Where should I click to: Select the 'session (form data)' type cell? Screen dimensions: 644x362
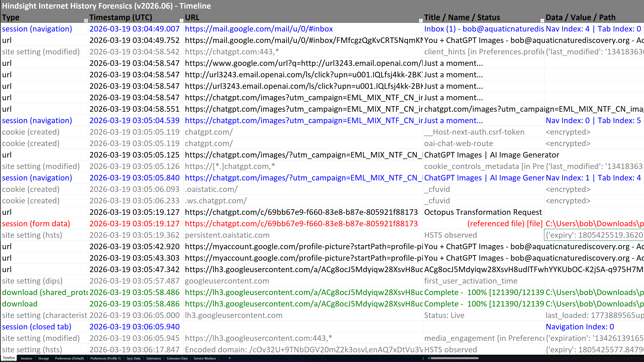click(44, 224)
